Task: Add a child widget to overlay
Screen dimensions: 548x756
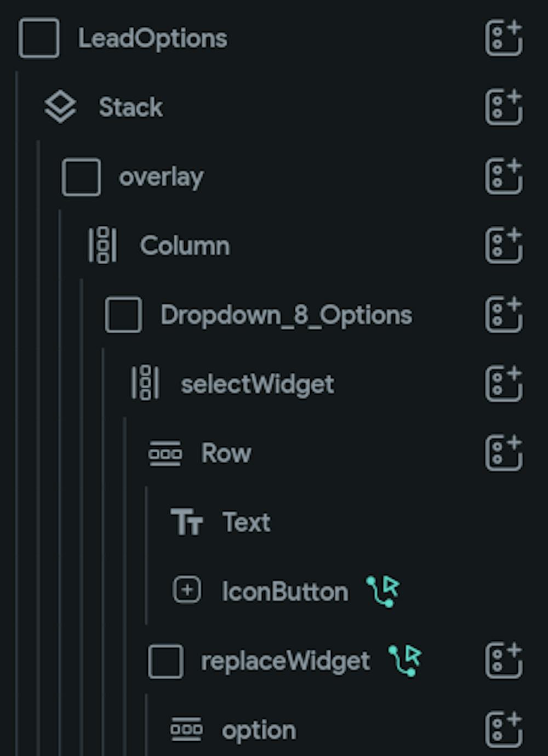Action: [503, 176]
